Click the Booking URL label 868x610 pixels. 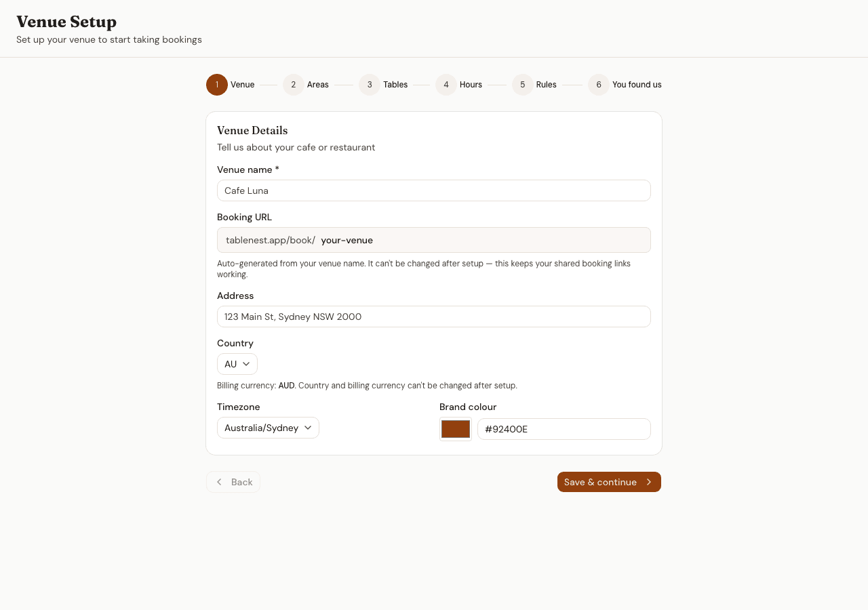pyautogui.click(x=244, y=217)
